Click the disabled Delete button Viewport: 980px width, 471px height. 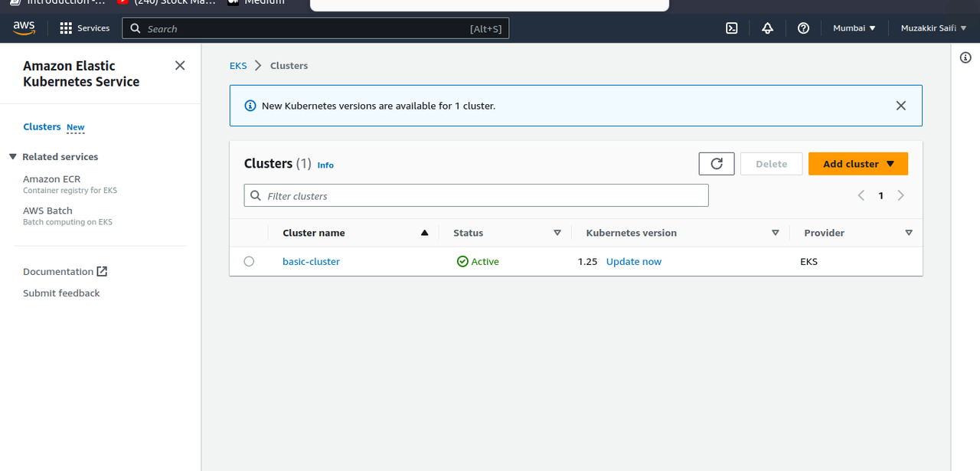tap(771, 164)
